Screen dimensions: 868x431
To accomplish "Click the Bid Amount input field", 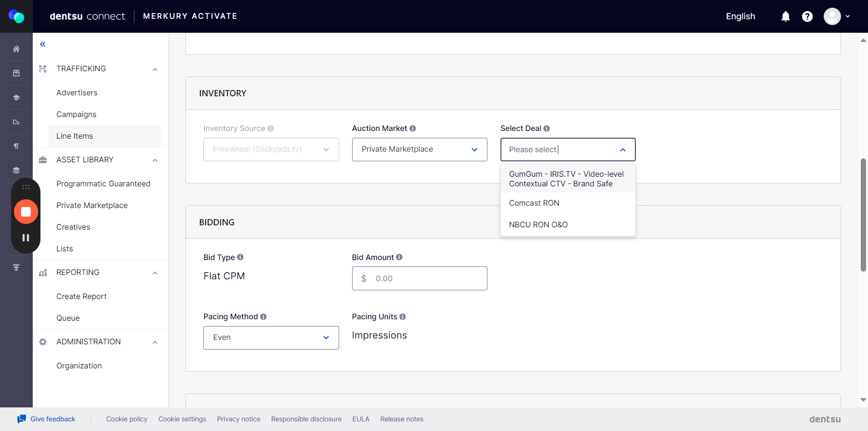I will pyautogui.click(x=420, y=278).
